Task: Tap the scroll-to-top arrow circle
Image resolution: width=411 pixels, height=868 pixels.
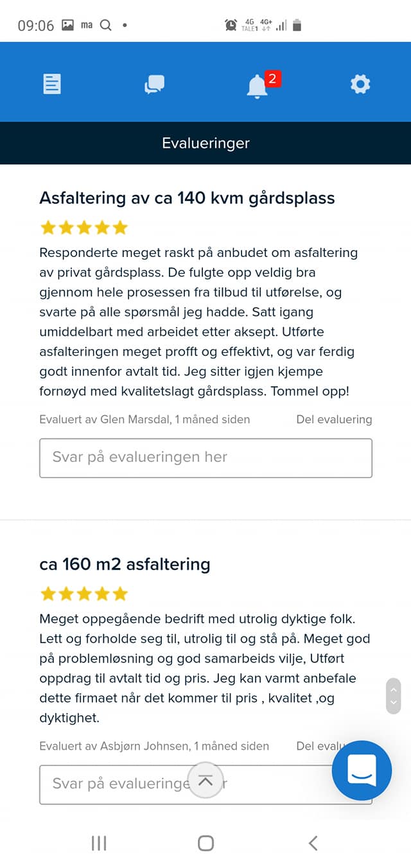Action: [x=205, y=781]
